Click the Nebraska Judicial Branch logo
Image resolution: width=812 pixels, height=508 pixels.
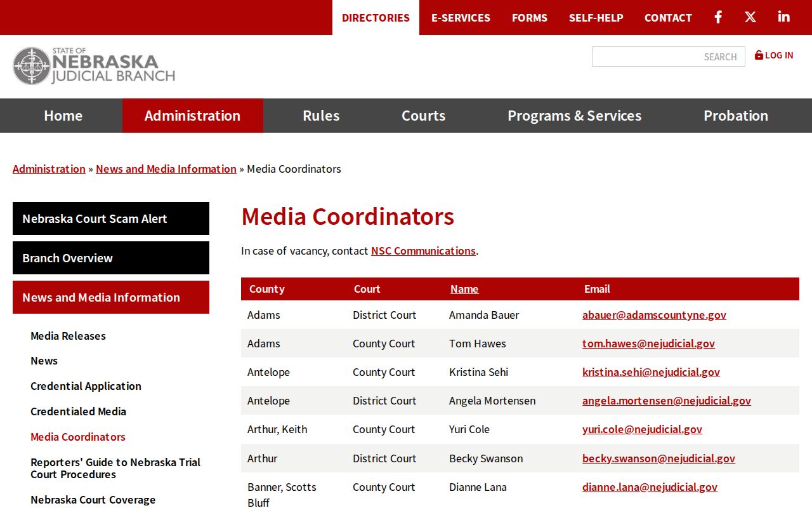pyautogui.click(x=94, y=66)
